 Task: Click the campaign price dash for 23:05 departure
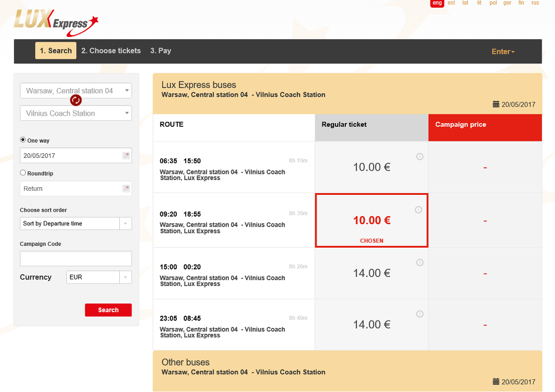point(485,325)
